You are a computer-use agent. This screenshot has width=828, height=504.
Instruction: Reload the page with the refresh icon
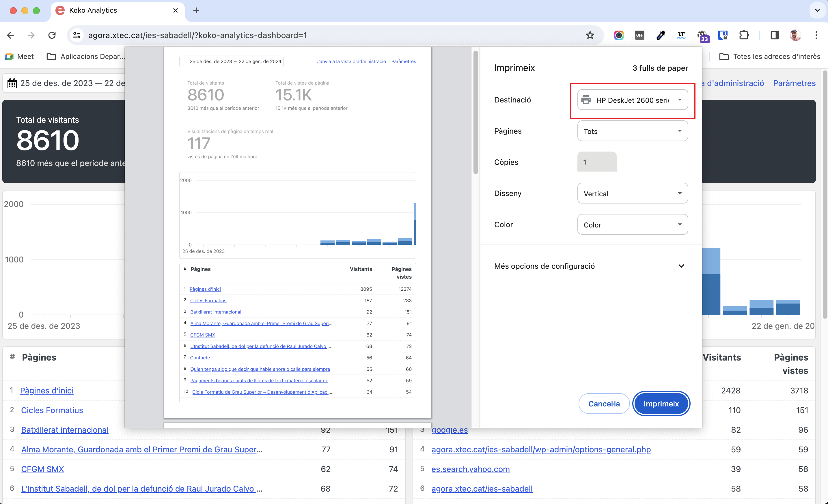coord(52,35)
